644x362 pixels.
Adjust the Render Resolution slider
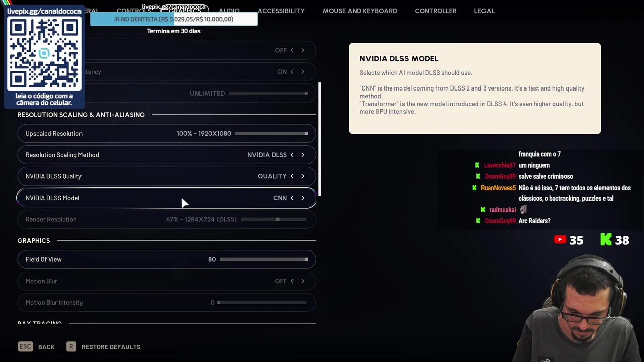[x=274, y=219]
